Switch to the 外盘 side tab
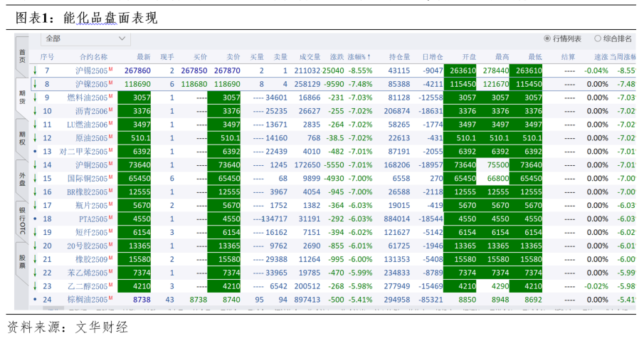This screenshot has height=341, width=644. pyautogui.click(x=22, y=178)
